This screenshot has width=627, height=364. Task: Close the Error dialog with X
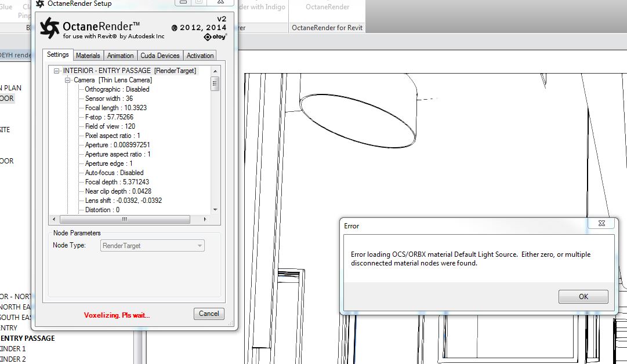coord(601,223)
